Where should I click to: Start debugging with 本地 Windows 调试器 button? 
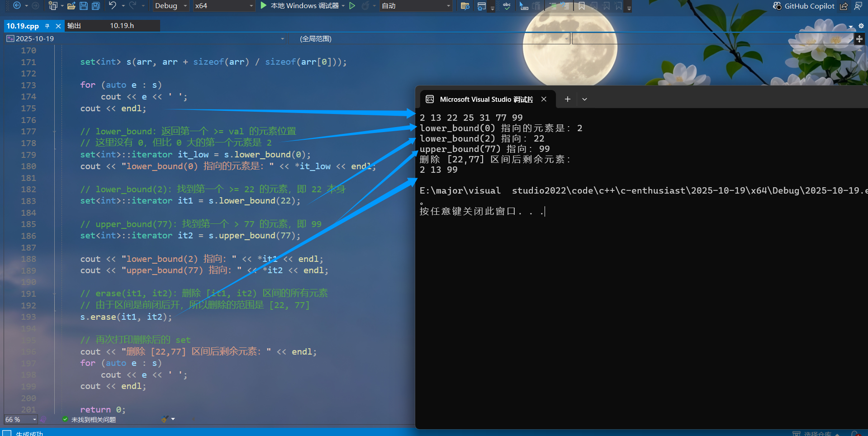coord(301,6)
